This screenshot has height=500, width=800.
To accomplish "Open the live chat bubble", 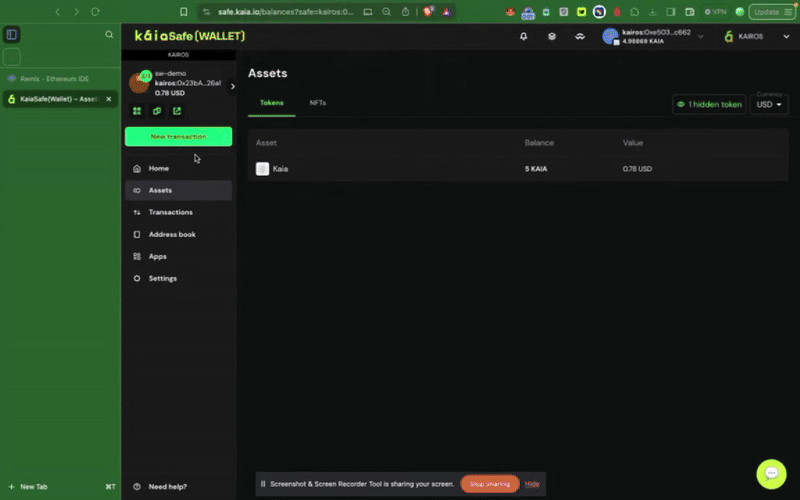I will (x=771, y=474).
